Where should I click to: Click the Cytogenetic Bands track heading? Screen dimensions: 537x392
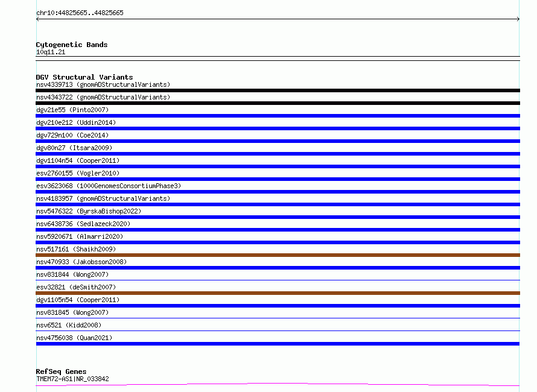point(72,45)
